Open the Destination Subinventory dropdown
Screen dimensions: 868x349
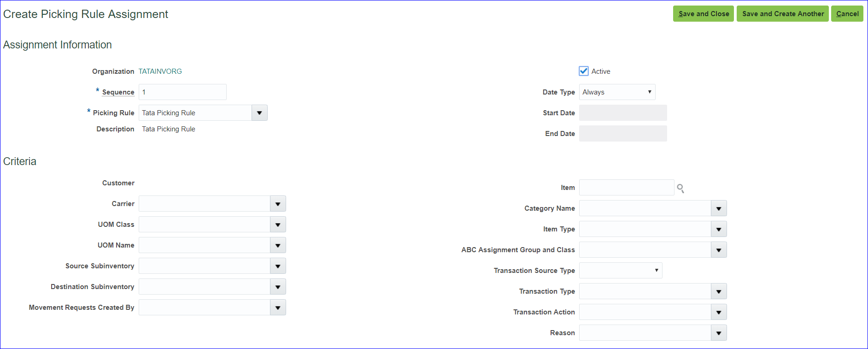click(x=278, y=287)
